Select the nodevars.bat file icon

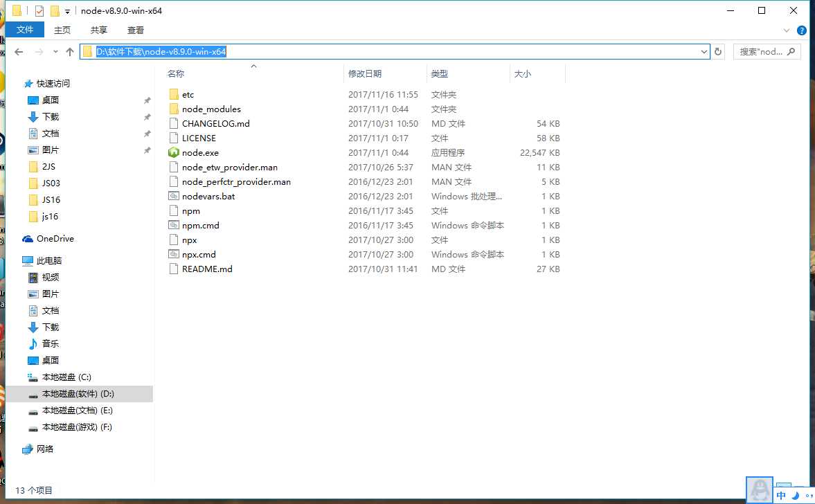pyautogui.click(x=174, y=197)
